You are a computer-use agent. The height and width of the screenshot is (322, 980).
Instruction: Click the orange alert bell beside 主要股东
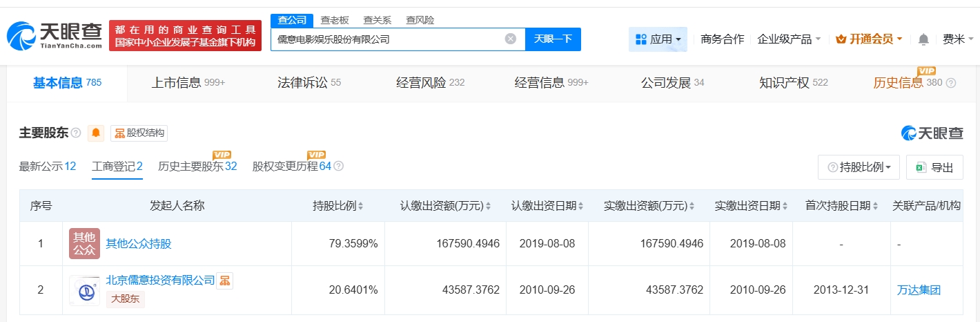click(x=95, y=133)
